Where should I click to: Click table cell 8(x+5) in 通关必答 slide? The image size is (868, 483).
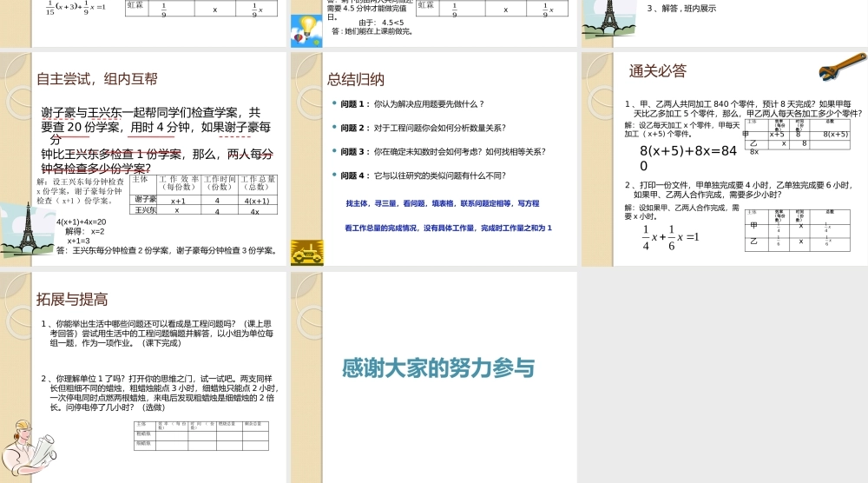[835, 134]
